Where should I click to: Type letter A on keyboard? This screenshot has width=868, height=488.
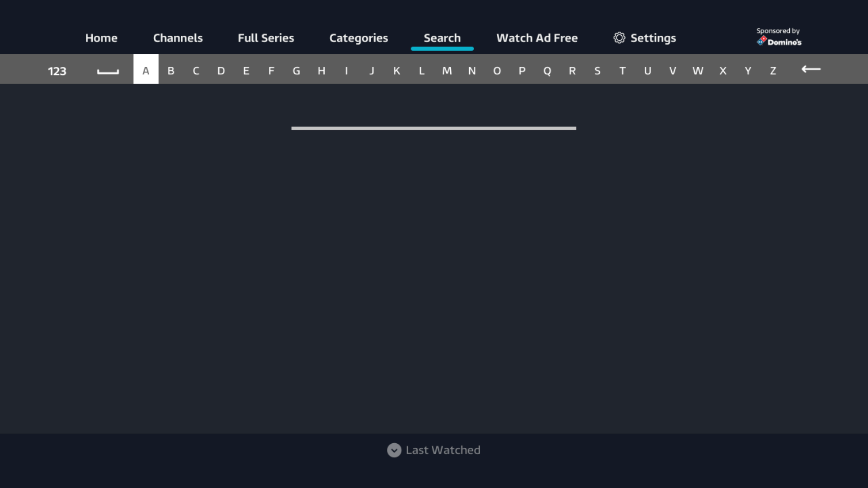click(146, 70)
